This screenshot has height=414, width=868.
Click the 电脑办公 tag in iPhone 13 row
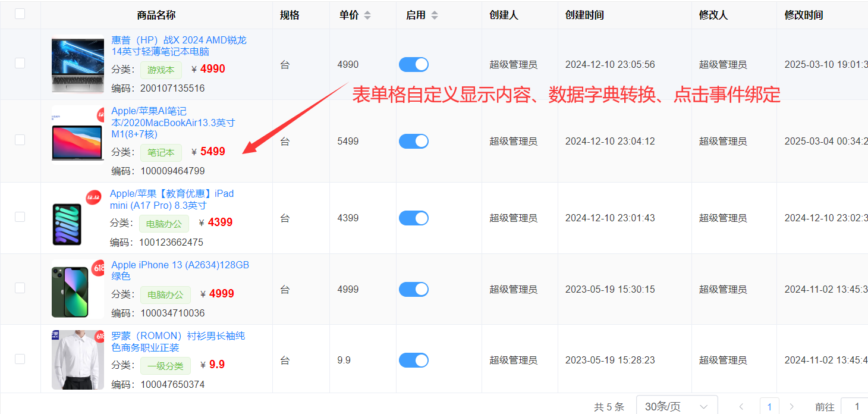166,294
